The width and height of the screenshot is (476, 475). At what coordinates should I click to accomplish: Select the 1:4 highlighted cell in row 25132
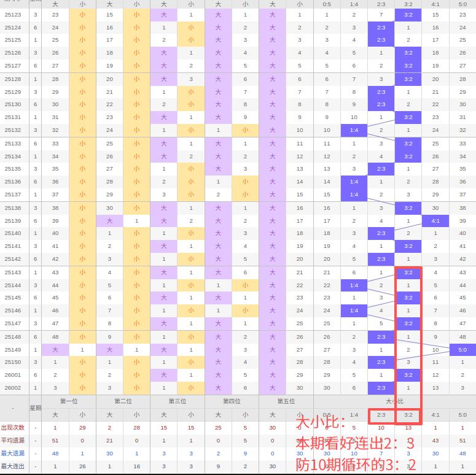(x=354, y=130)
